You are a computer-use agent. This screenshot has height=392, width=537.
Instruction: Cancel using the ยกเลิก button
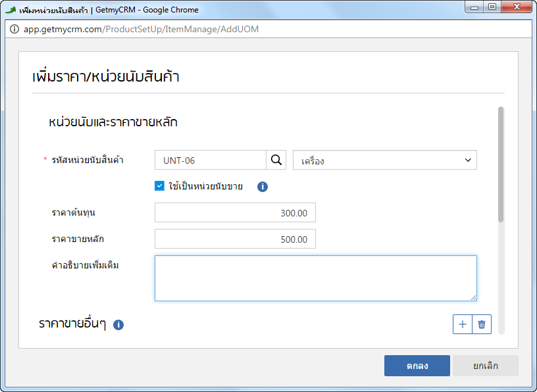point(485,366)
